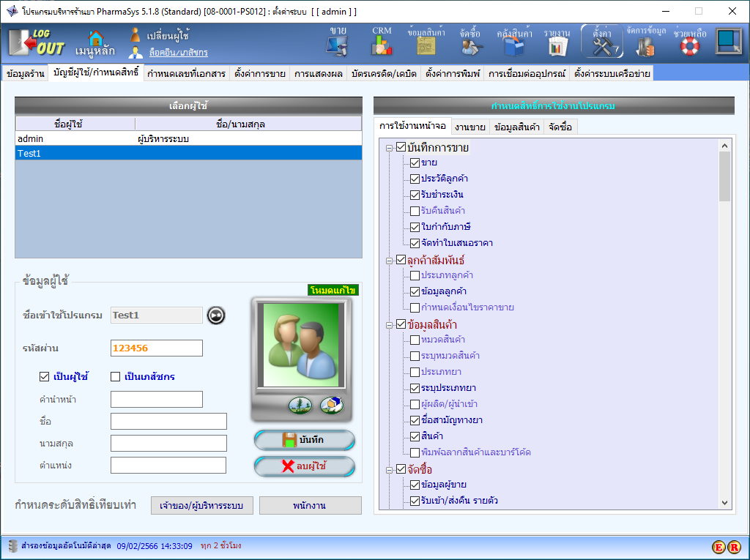
Task: Check the พิมพ์ฉลากสินค้าและบาร์โค้ด checkbox
Action: (415, 452)
